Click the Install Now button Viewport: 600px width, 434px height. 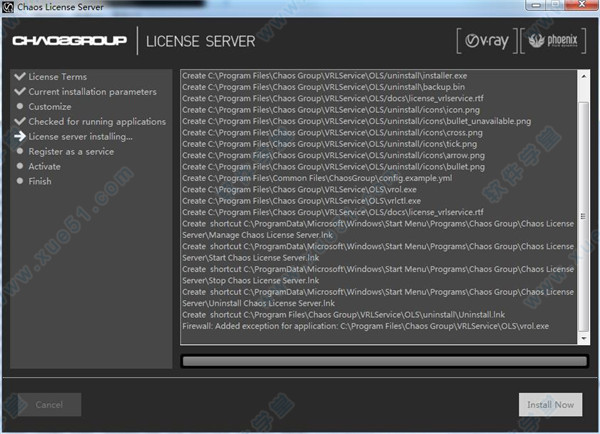tap(550, 405)
